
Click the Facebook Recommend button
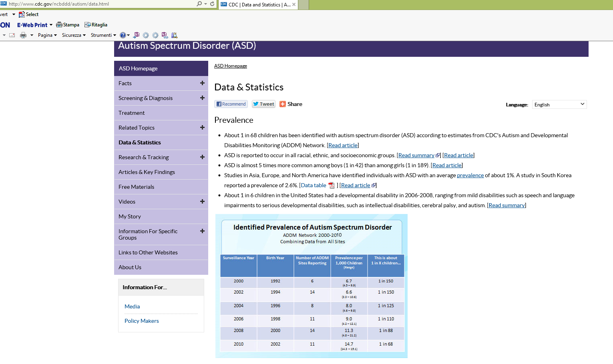click(231, 104)
